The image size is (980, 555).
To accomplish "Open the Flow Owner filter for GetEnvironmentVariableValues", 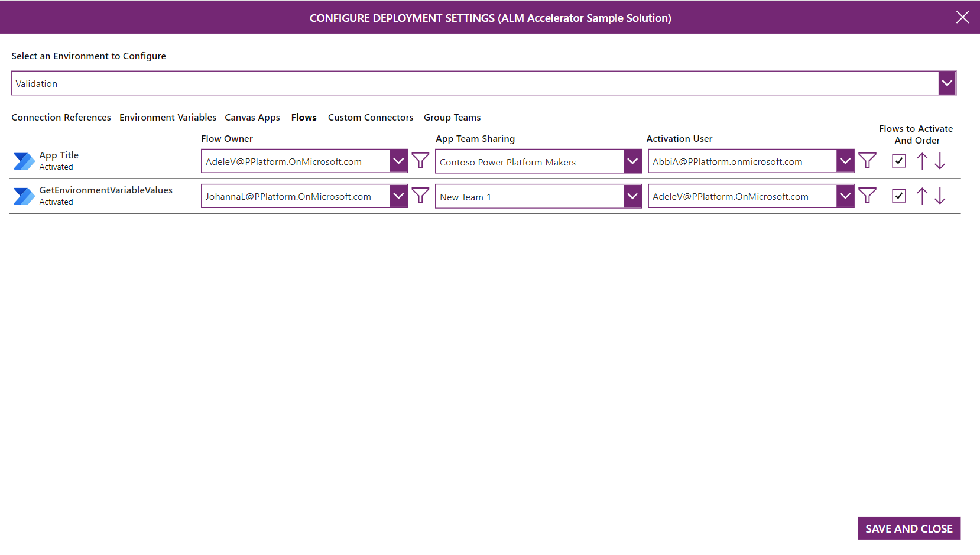I will tap(420, 195).
